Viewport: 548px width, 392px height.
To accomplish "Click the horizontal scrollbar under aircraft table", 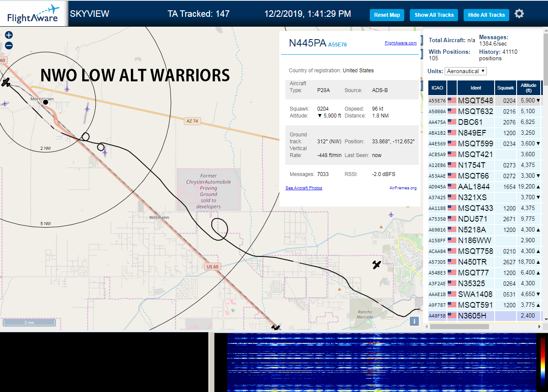I will point(459,327).
